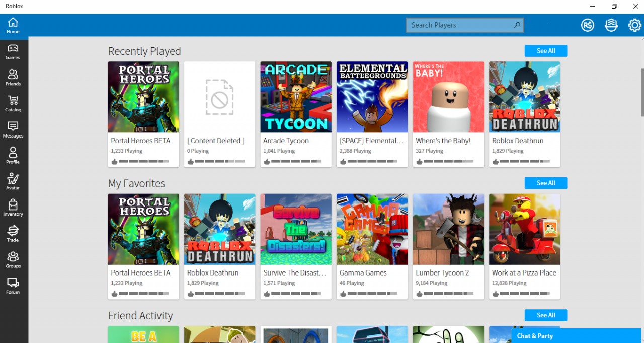
Task: Open the Friends sidebar icon
Action: tap(13, 78)
